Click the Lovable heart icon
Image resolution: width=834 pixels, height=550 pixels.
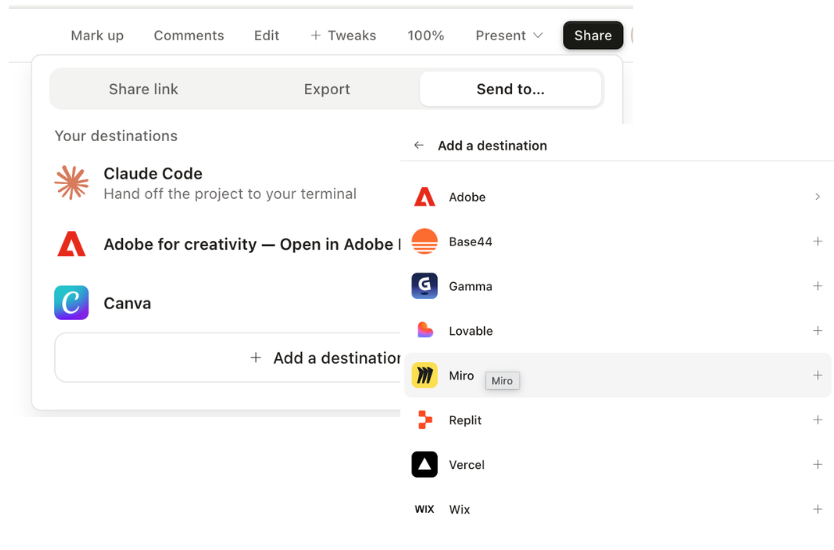(424, 330)
